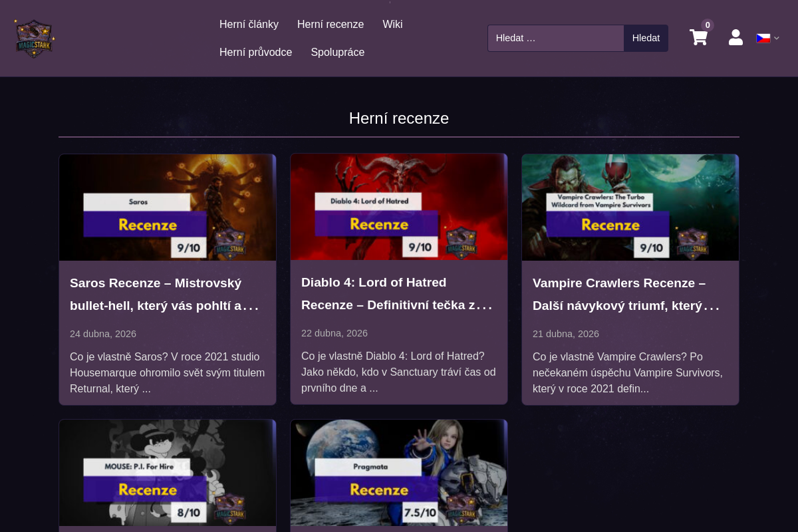
Task: Click the cart item count badge 0
Action: click(x=708, y=25)
